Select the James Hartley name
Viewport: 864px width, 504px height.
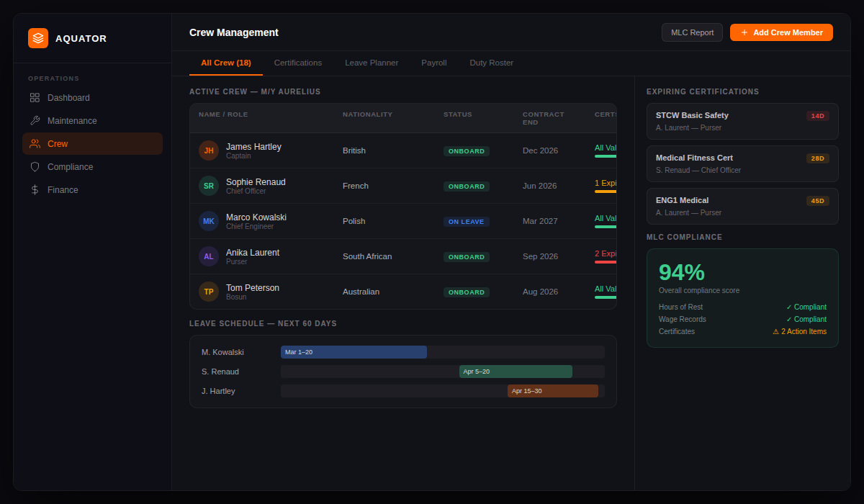tap(253, 147)
